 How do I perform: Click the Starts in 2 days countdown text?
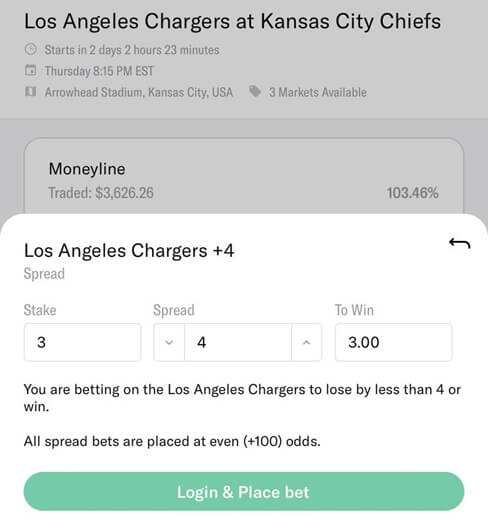[132, 50]
